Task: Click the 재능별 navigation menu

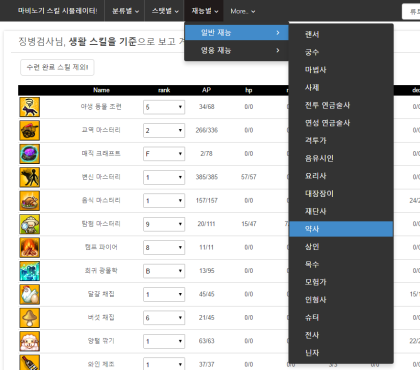Action: point(204,11)
